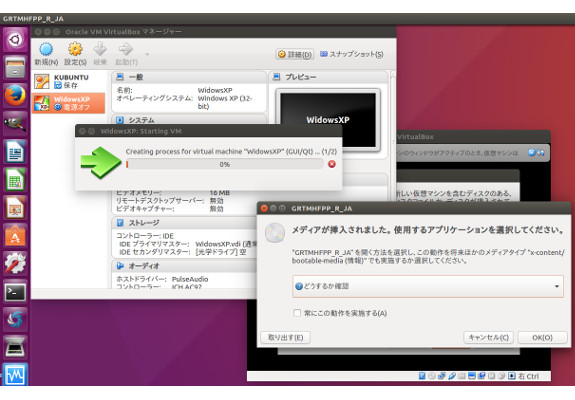Collapse the システム section header

(189, 120)
